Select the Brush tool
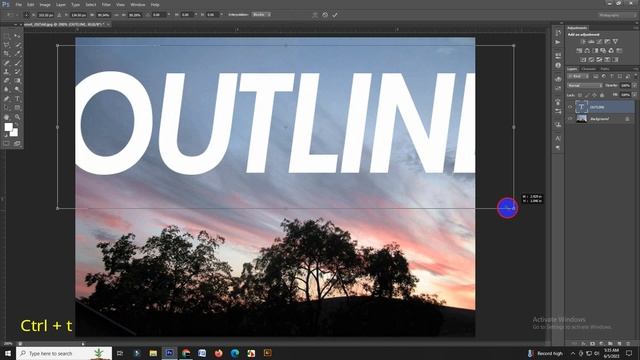640x360 pixels. (18, 63)
